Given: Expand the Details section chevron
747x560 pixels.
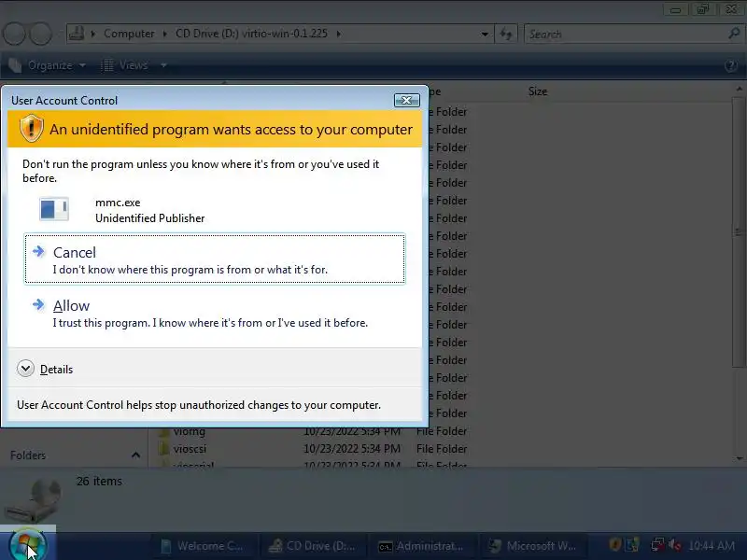Looking at the screenshot, I should click(x=25, y=369).
